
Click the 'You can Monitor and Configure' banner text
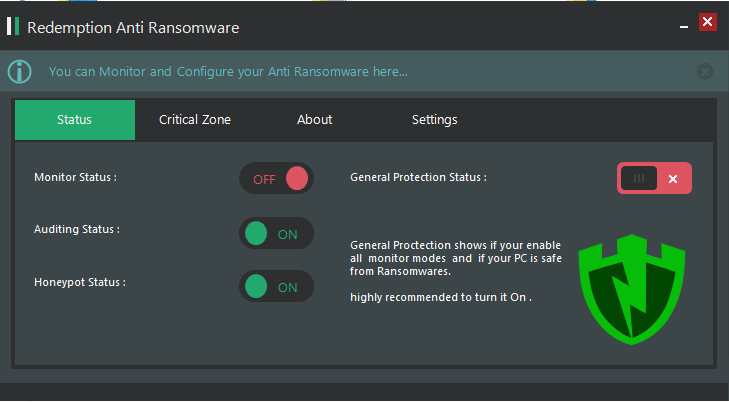(x=228, y=72)
